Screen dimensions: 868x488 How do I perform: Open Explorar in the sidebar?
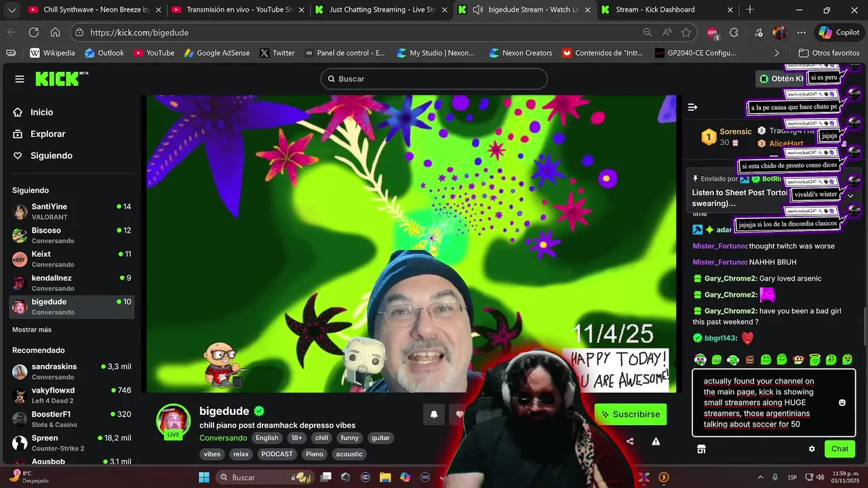(x=39, y=134)
